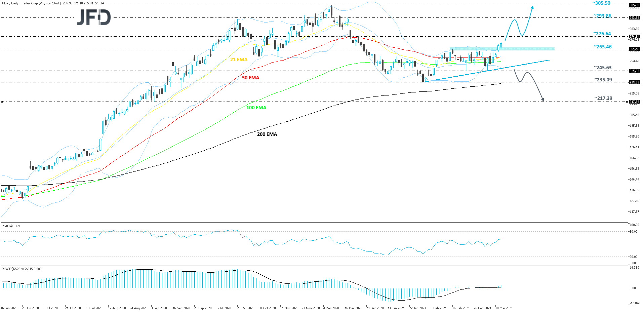Click the ~245.63 support label
Screen dimensions: 644x312
click(603, 68)
